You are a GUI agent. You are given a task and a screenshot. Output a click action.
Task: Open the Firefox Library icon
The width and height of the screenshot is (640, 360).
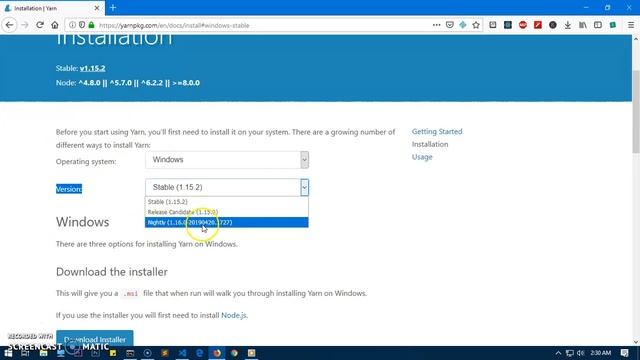point(583,25)
